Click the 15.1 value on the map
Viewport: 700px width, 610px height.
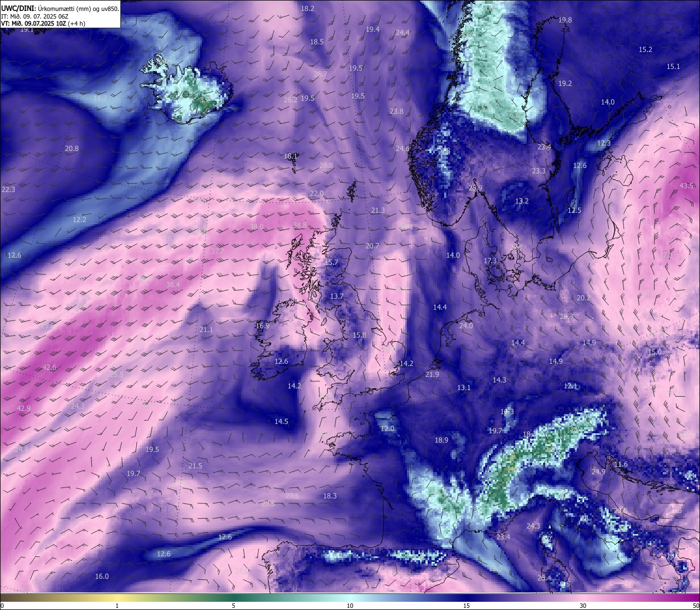pyautogui.click(x=673, y=66)
